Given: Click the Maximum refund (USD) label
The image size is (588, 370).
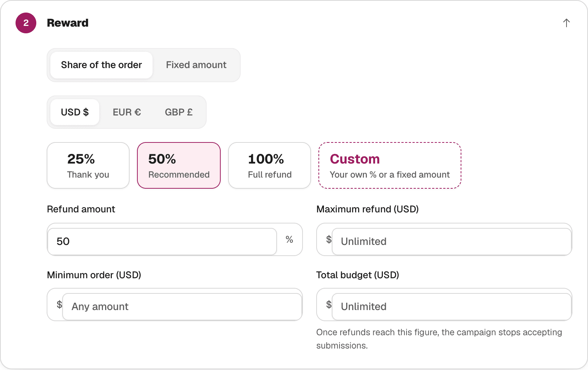Looking at the screenshot, I should [x=368, y=209].
